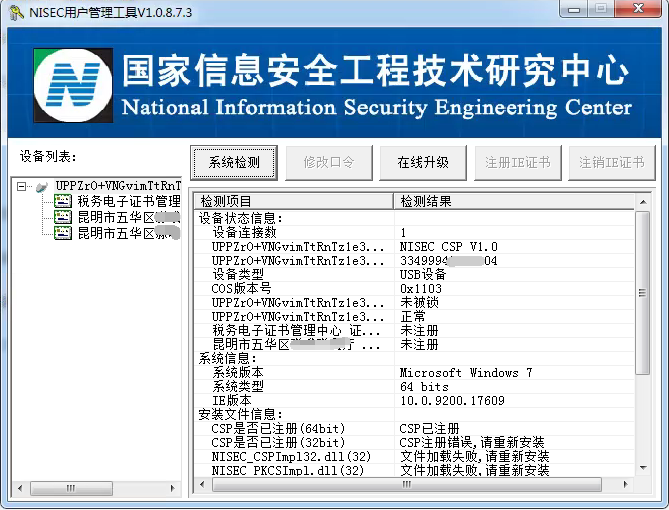Click the 未被锁 result value
The image size is (669, 510).
pyautogui.click(x=419, y=303)
